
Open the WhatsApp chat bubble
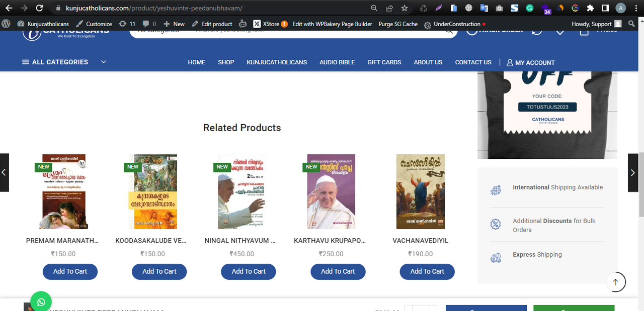[41, 301]
